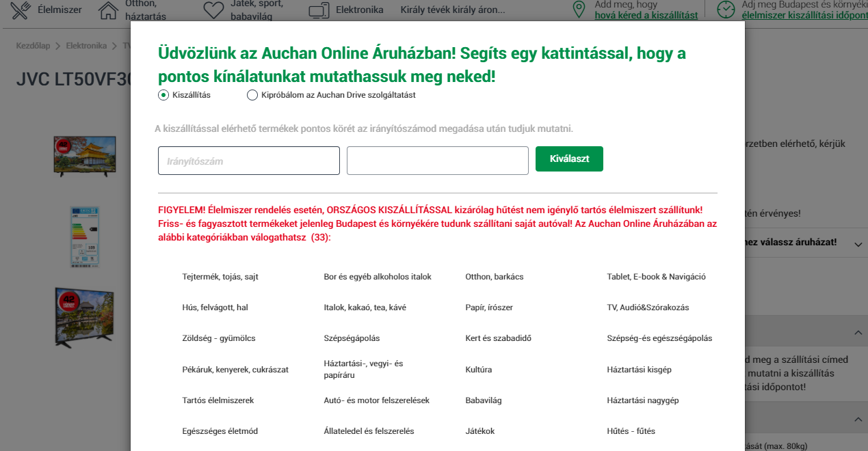Open Király tévék király áron promotion
The image size is (868, 451).
point(452,10)
